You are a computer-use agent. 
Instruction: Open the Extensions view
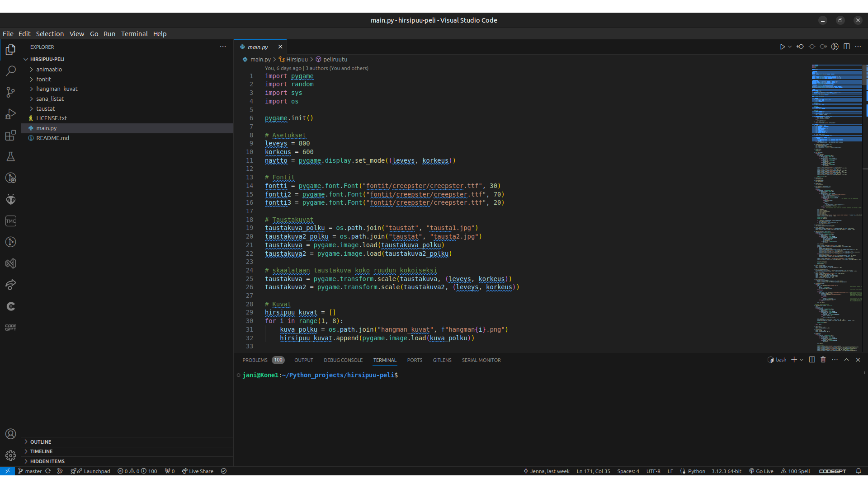10,135
